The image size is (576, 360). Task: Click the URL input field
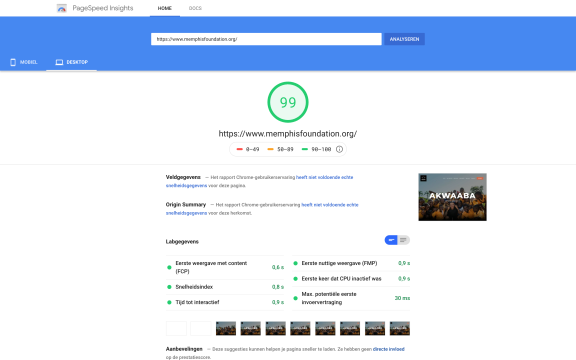click(266, 39)
